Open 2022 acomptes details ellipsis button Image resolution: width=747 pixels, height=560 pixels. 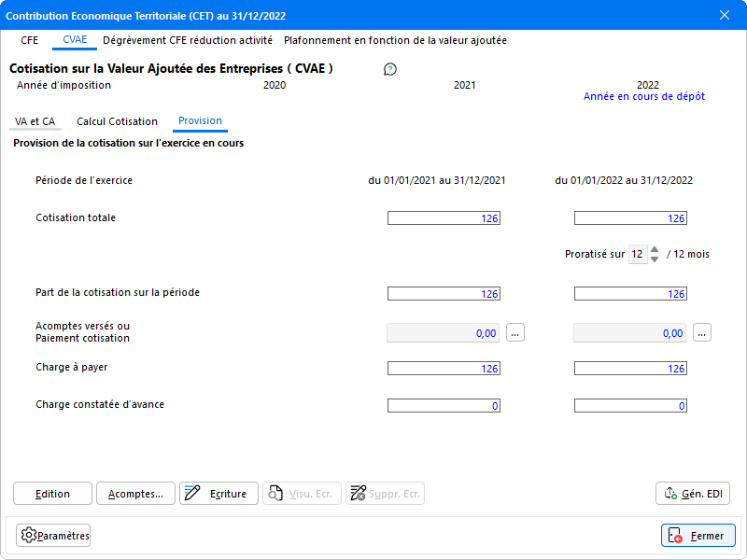702,333
